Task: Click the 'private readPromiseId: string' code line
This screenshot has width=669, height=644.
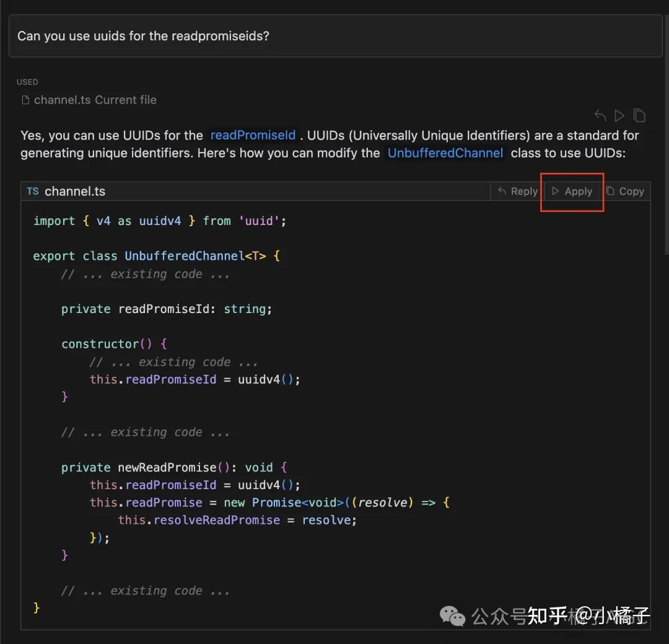Action: 166,309
